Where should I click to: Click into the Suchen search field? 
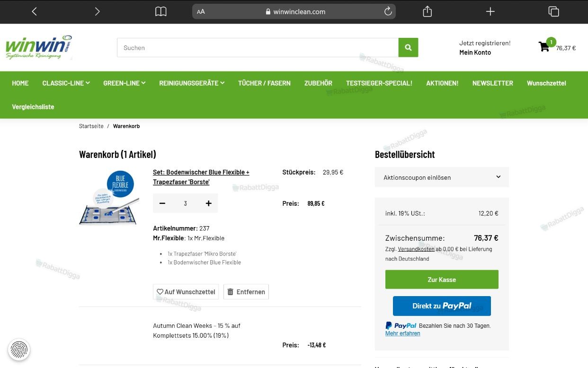(258, 48)
